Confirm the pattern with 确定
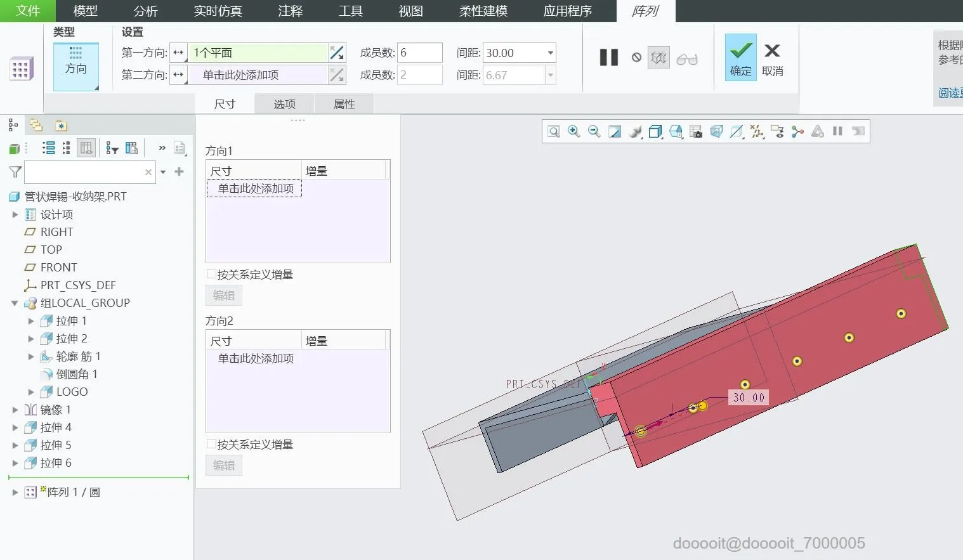The image size is (963, 560). point(740,58)
